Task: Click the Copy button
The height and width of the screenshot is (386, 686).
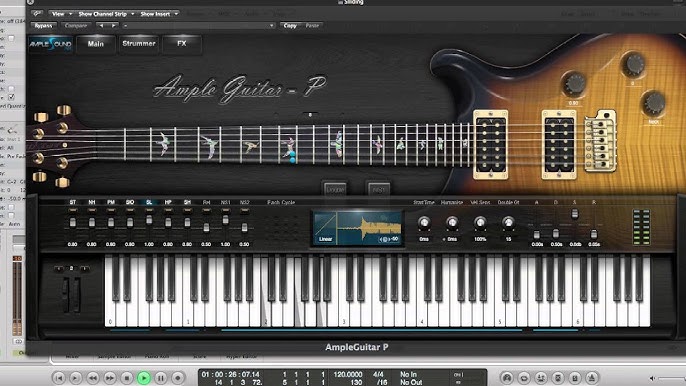Action: (290, 25)
